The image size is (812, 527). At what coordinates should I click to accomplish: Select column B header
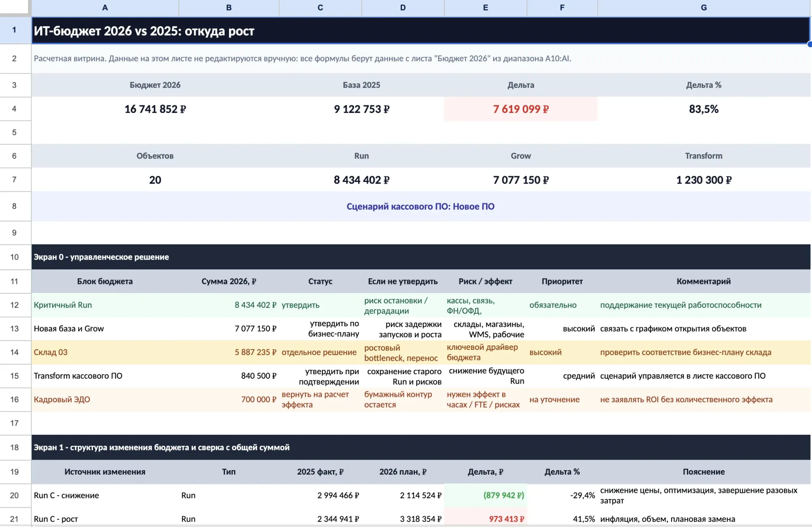229,8
